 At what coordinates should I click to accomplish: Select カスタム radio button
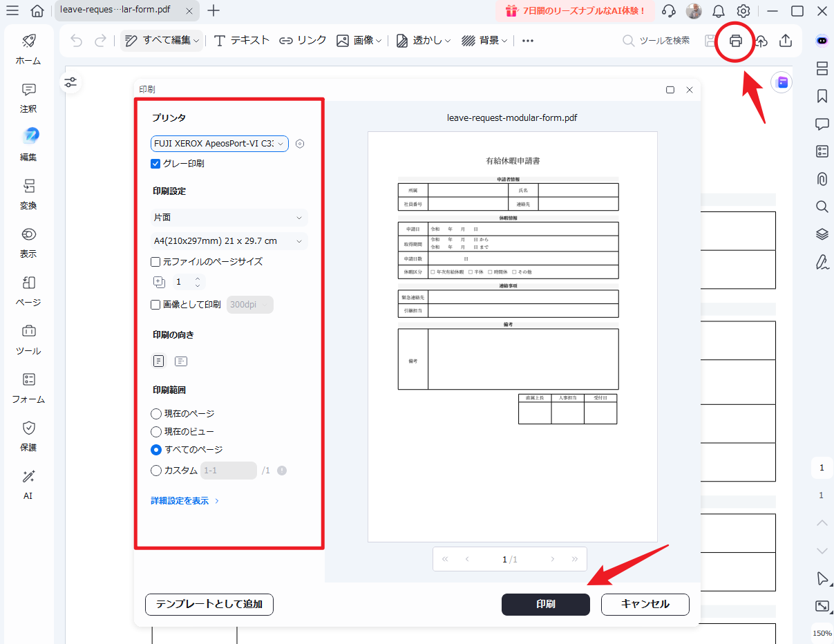[156, 471]
